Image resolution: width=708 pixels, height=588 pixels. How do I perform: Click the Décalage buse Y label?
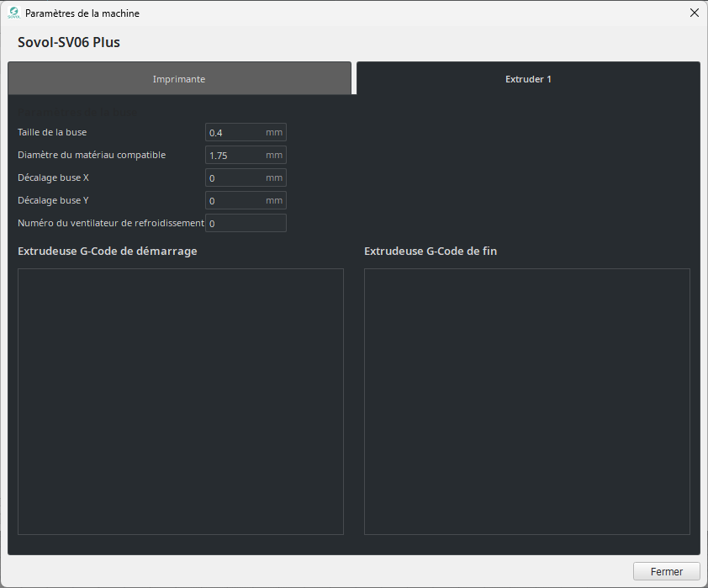pyautogui.click(x=53, y=200)
